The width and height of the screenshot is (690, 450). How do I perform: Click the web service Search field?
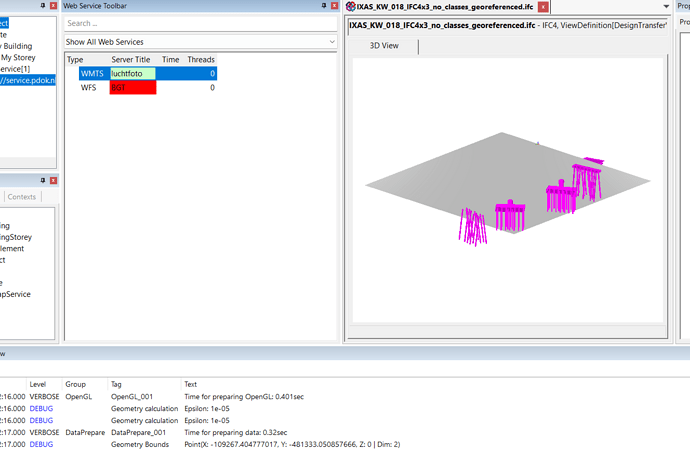click(200, 23)
